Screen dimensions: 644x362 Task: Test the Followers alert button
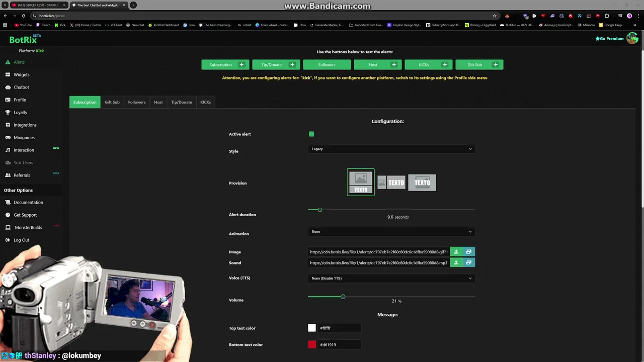327,64
